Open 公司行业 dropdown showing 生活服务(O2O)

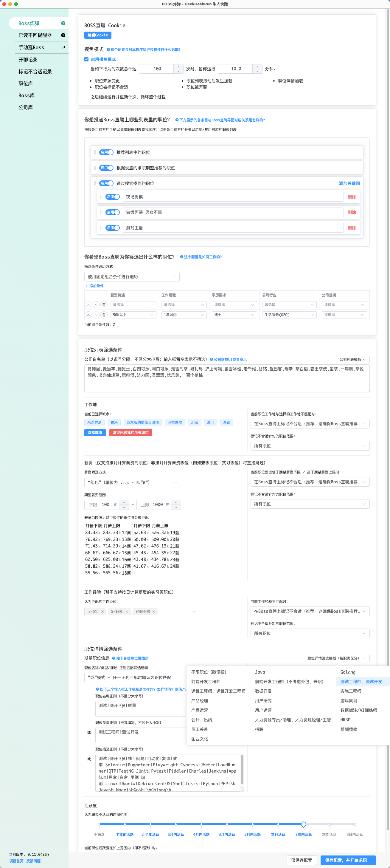(x=289, y=315)
